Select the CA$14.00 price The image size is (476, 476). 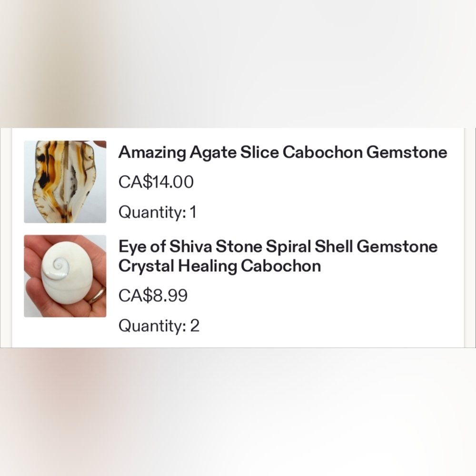pos(156,182)
